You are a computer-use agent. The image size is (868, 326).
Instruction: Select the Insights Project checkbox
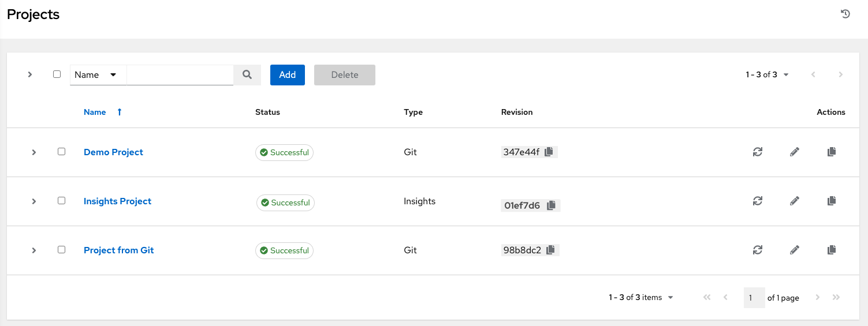[x=61, y=201]
